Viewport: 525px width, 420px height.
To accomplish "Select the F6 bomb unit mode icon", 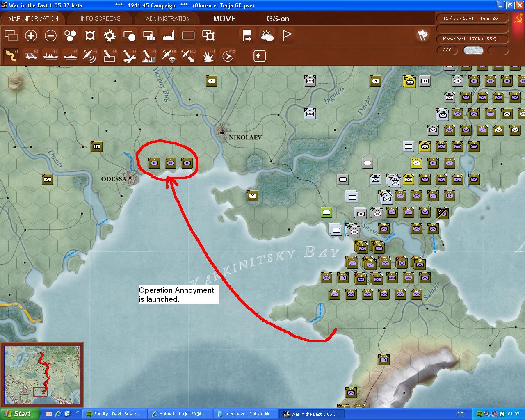I will pos(110,56).
